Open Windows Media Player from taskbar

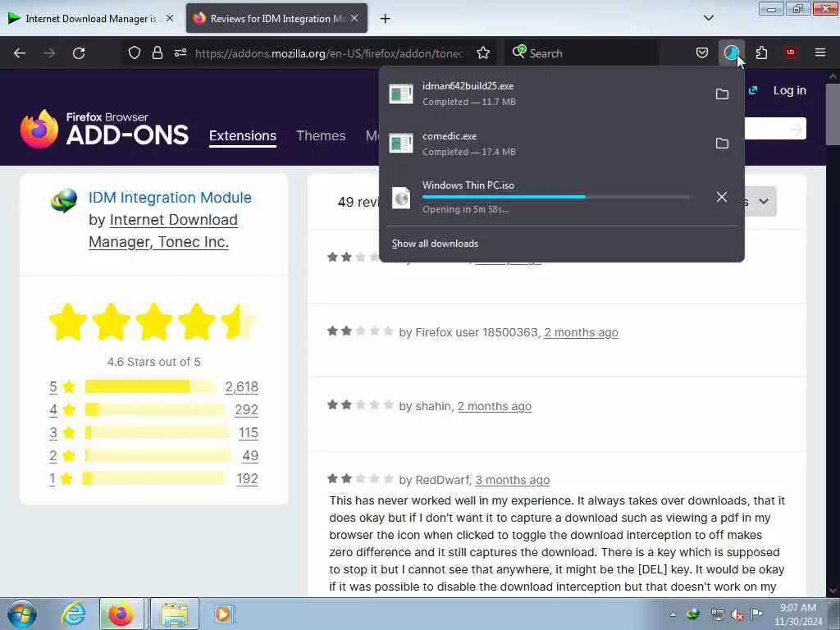click(222, 614)
